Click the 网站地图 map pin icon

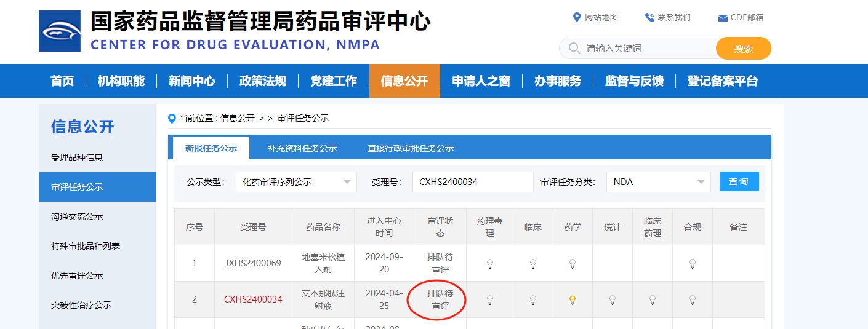[x=577, y=17]
